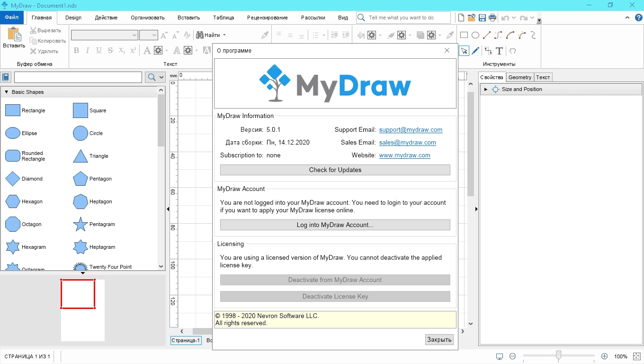The image size is (644, 364).
Task: Expand the Size and Position section
Action: [486, 89]
